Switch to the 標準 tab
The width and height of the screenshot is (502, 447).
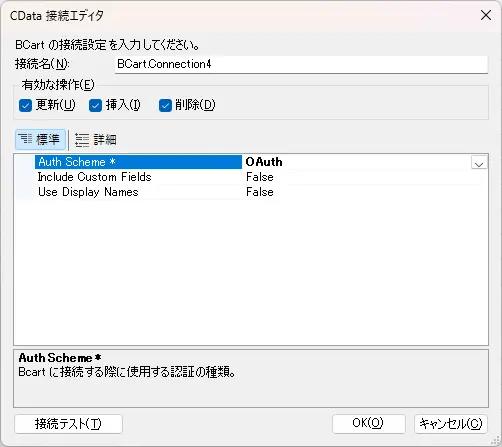[x=40, y=139]
